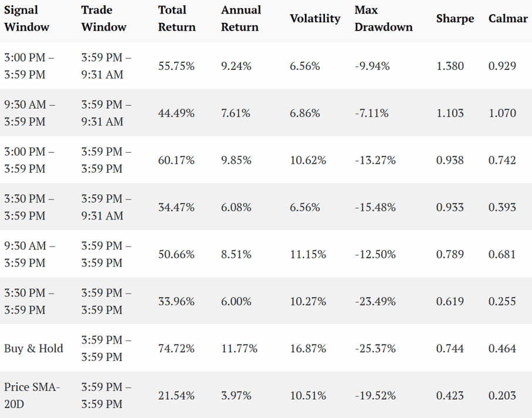532x418 pixels.
Task: Click the Volatility column header
Action: (315, 18)
